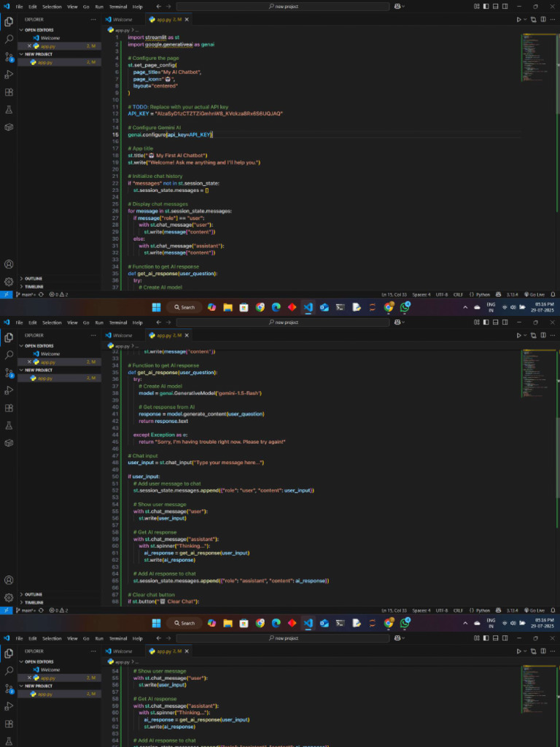Image resolution: width=560 pixels, height=747 pixels.
Task: Click 'new project' command center in window showing line 1
Action: [283, 6]
